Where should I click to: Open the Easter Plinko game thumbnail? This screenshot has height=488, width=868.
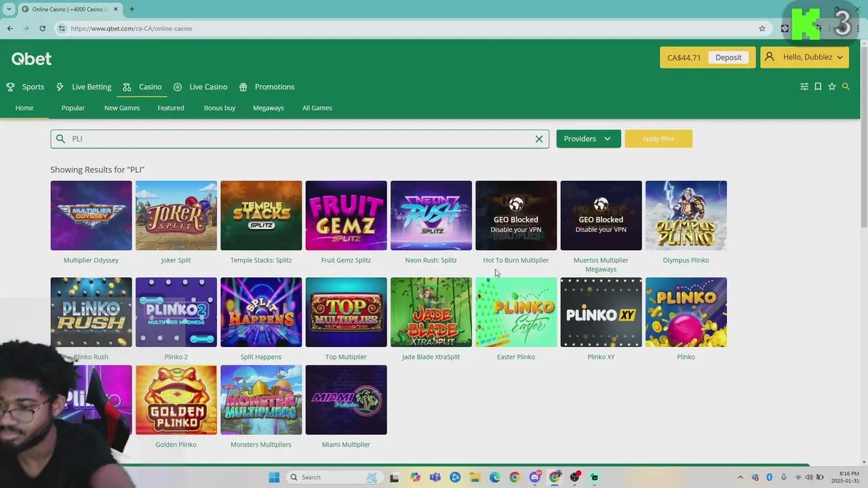[x=516, y=312]
